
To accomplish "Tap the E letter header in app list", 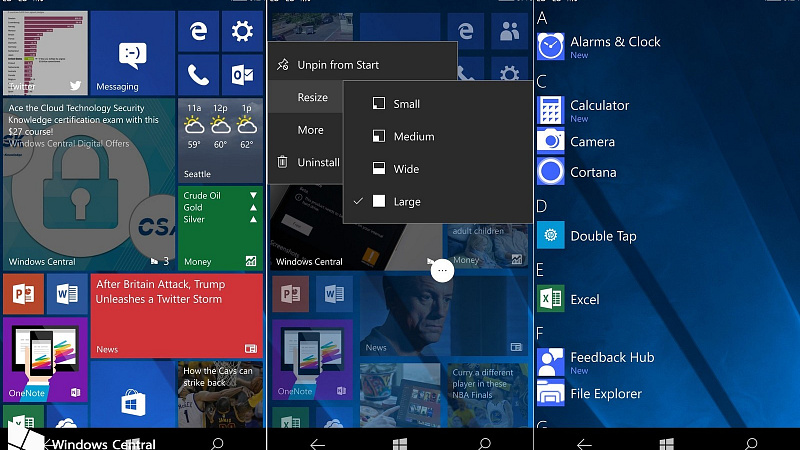I will pyautogui.click(x=540, y=270).
